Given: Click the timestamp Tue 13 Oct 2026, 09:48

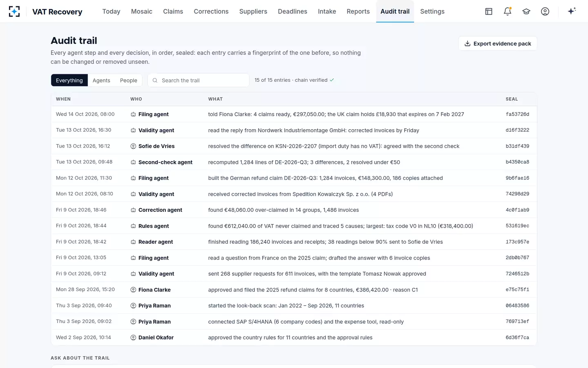Looking at the screenshot, I should 84,162.
